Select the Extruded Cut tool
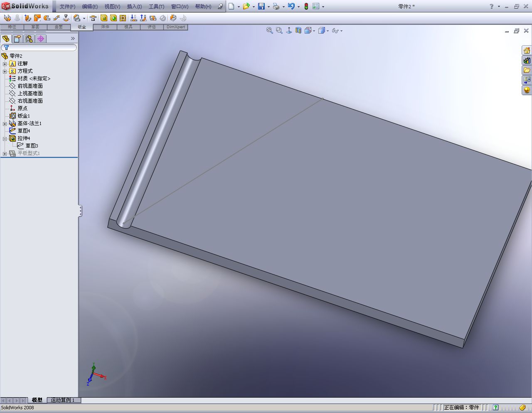Screen dimensions: 532x413 click(x=104, y=18)
